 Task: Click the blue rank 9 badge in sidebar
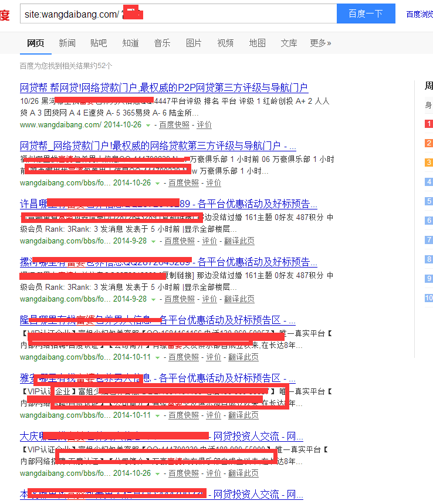tap(429, 278)
